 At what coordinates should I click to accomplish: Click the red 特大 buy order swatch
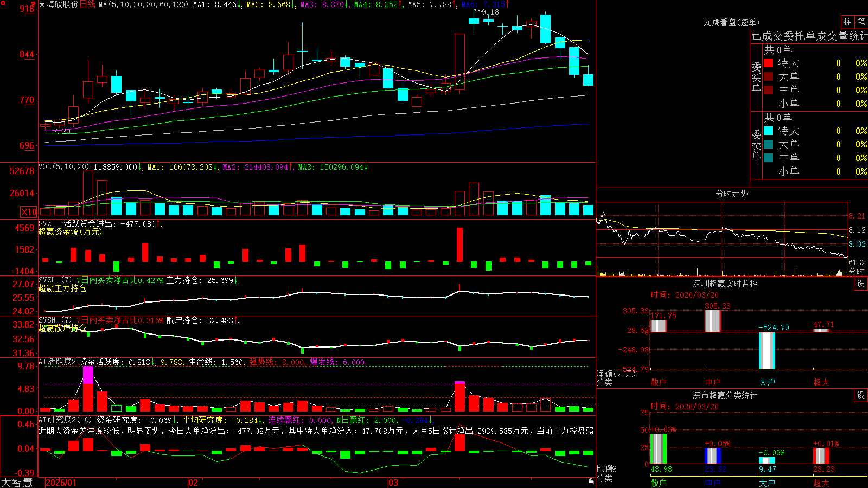[x=768, y=63]
